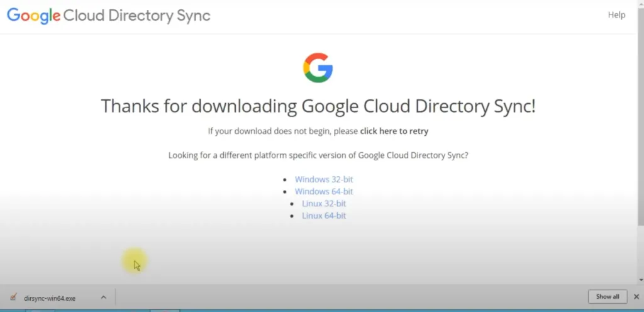The width and height of the screenshot is (644, 312).
Task: Pick the Linux 32-bit download link
Action: point(324,203)
